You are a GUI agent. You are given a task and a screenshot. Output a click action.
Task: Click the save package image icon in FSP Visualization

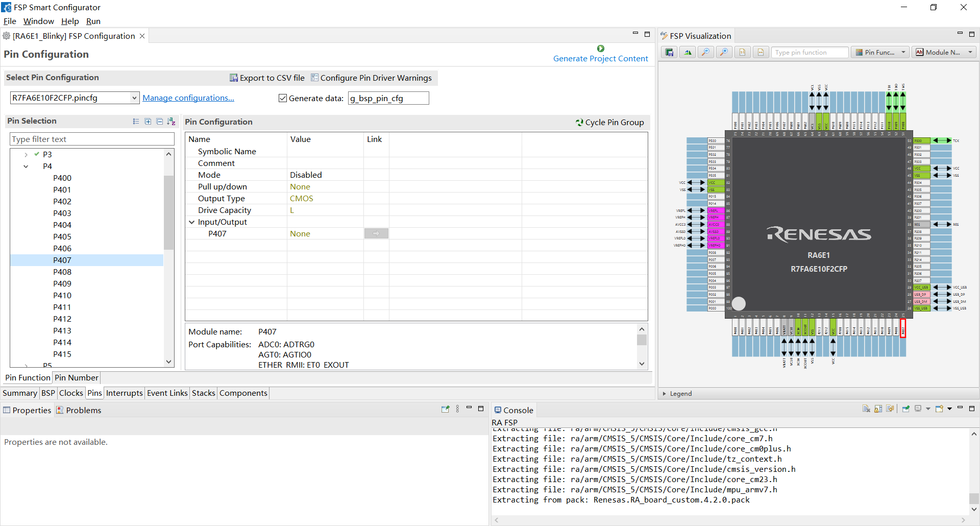click(670, 53)
